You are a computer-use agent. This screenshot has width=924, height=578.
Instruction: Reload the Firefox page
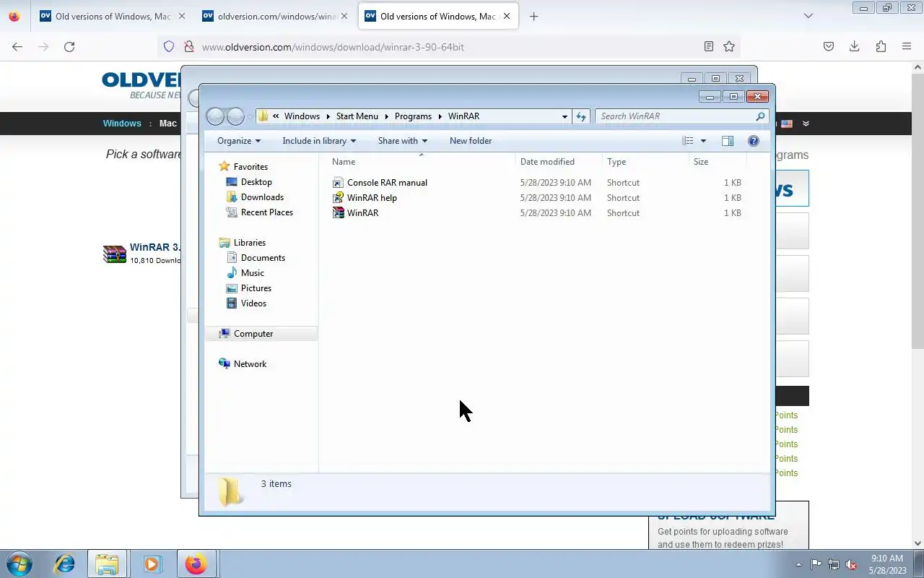point(69,46)
